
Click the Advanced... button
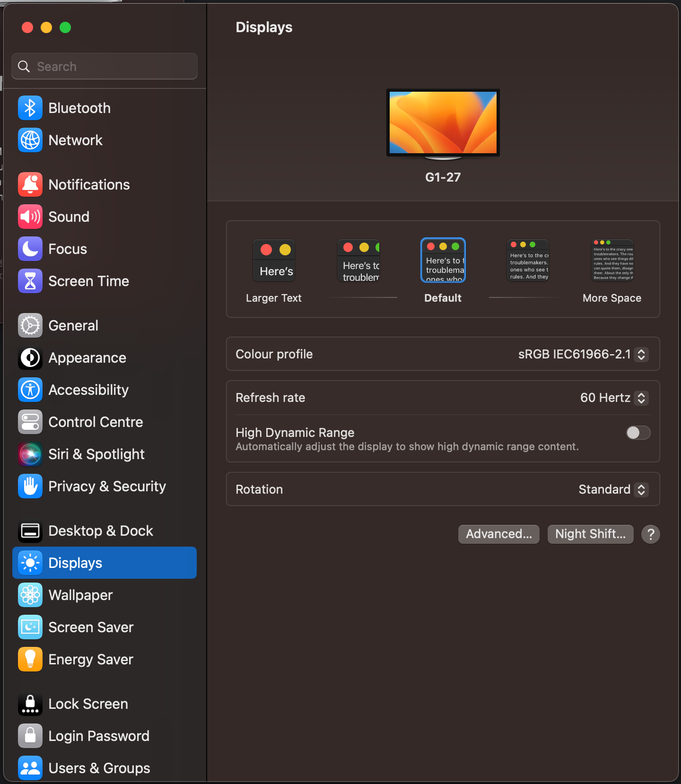coord(499,534)
